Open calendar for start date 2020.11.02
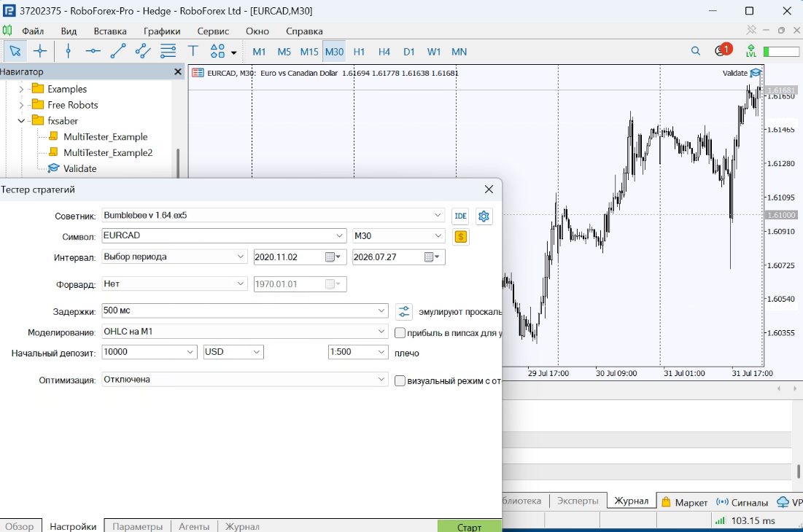The width and height of the screenshot is (803, 532). click(x=333, y=257)
